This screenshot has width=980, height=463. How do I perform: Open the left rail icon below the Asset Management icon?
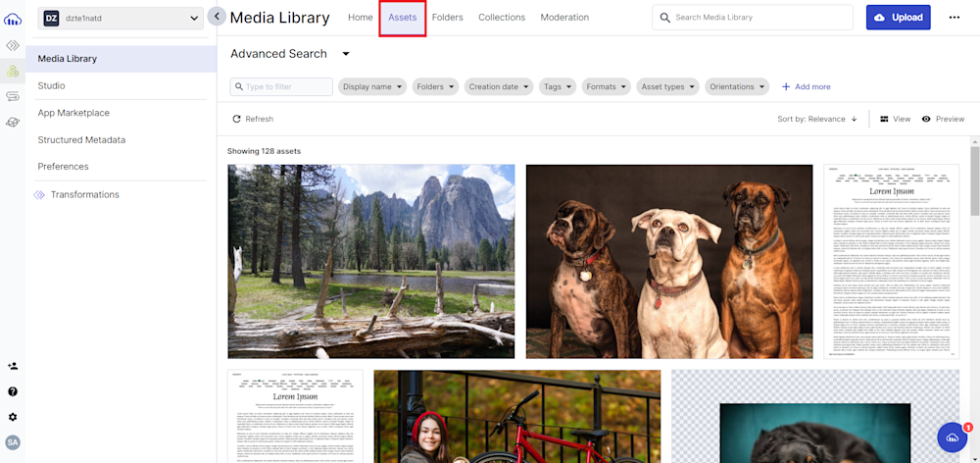(x=13, y=96)
